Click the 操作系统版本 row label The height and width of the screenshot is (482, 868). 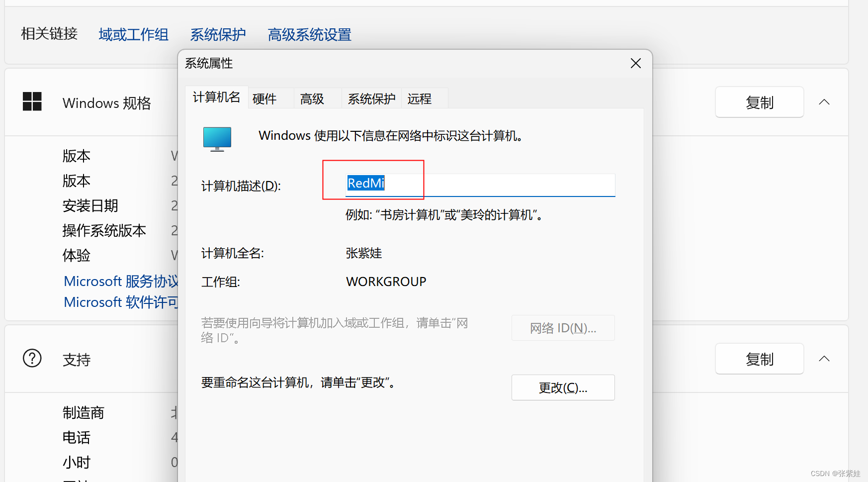coord(104,230)
